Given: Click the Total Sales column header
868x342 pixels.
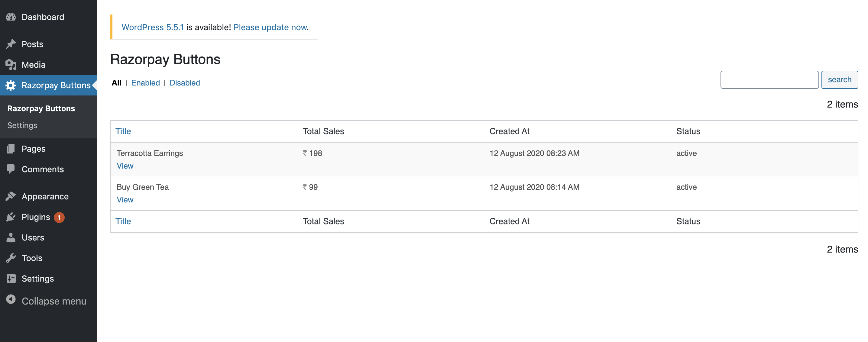Looking at the screenshot, I should point(323,131).
